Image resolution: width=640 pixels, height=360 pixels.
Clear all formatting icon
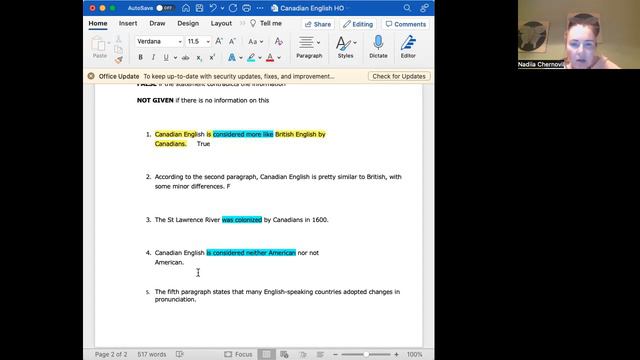(278, 41)
